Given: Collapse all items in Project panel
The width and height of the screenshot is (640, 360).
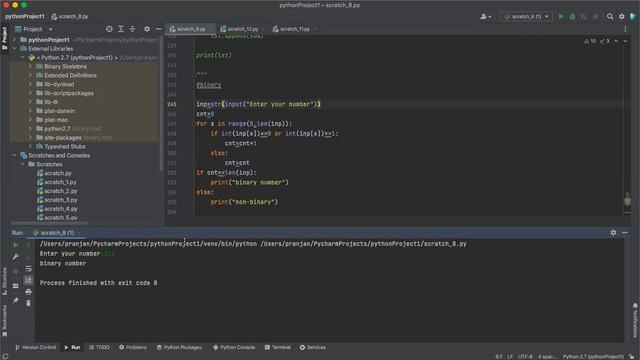Looking at the screenshot, I should (x=132, y=29).
